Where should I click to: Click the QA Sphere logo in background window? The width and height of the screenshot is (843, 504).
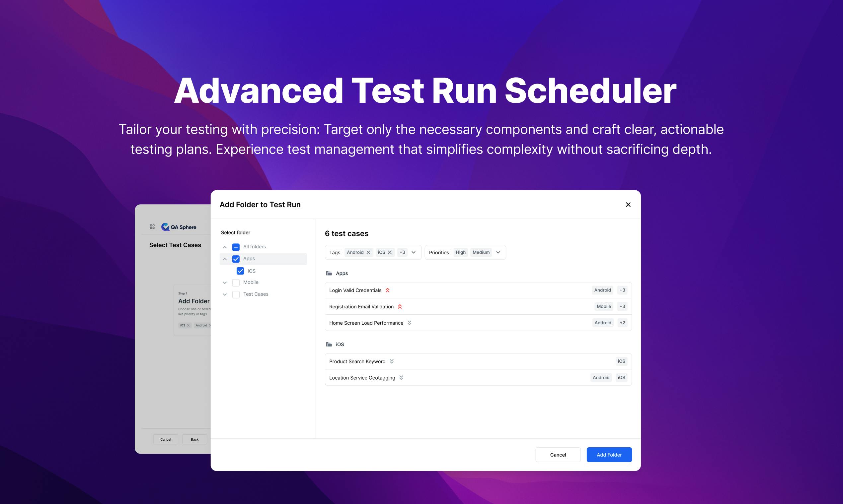(179, 227)
